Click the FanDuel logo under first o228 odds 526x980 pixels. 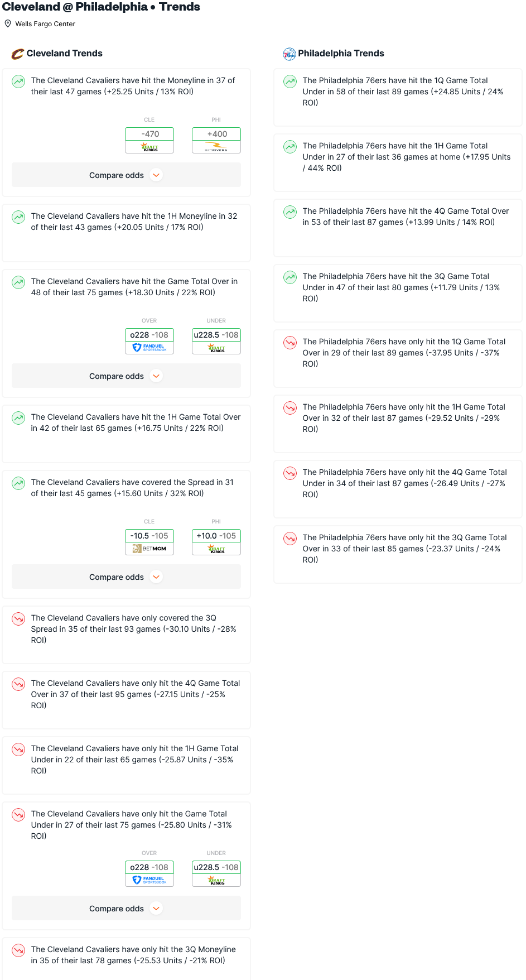click(x=149, y=348)
